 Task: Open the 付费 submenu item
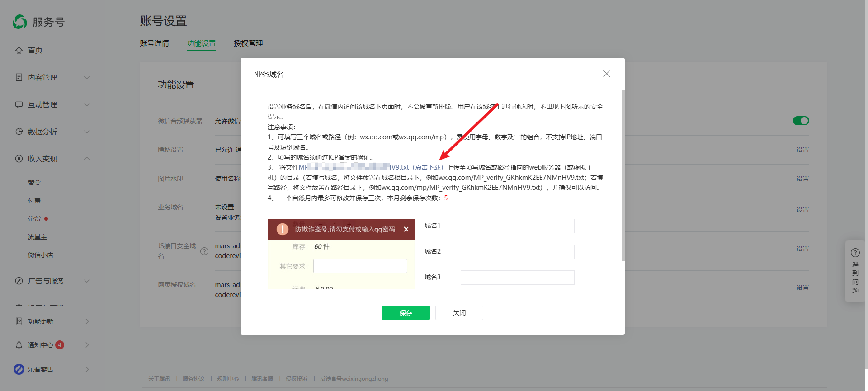click(34, 201)
